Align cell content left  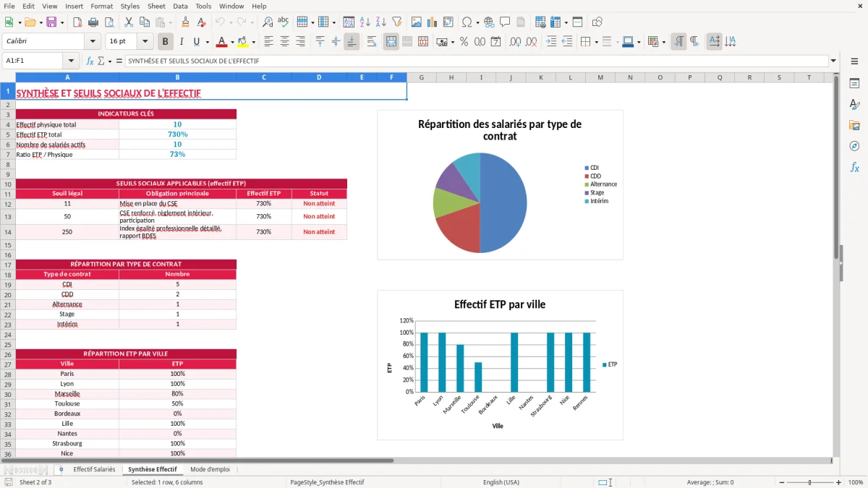268,42
